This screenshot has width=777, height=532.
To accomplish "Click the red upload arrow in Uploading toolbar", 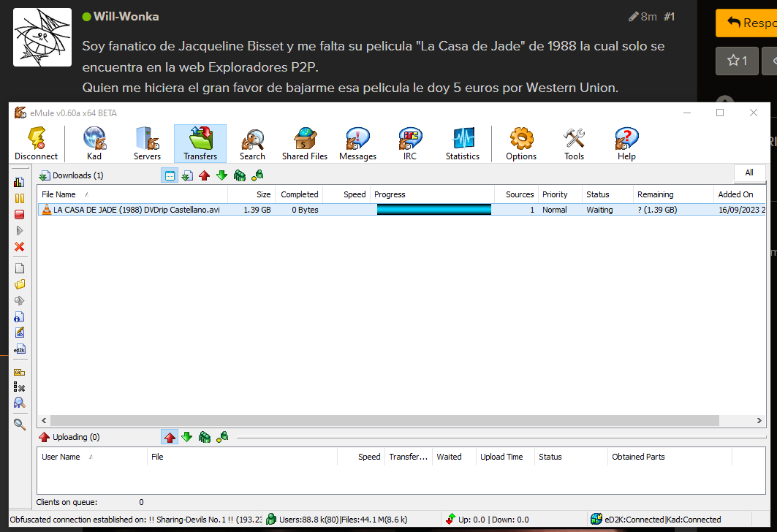I will click(x=170, y=437).
